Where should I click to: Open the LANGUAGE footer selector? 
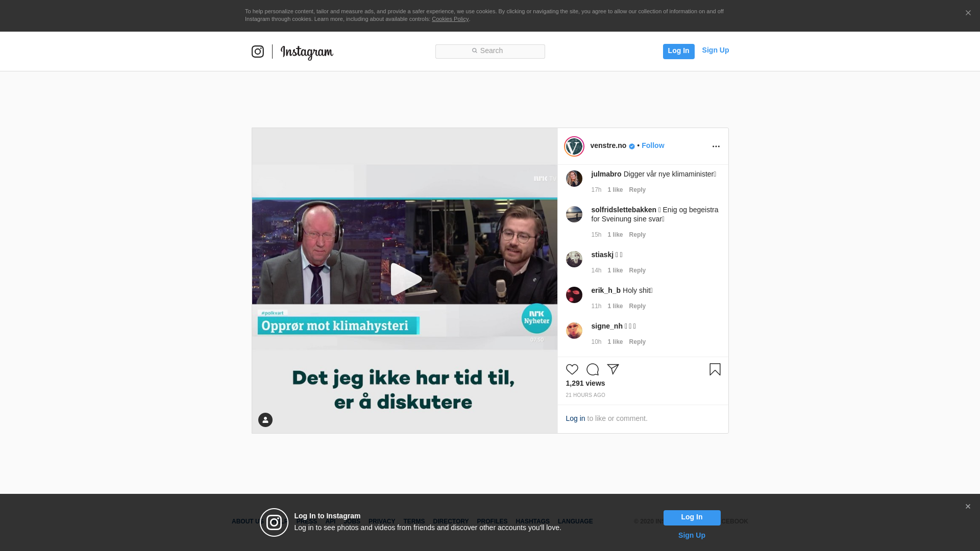point(575,521)
